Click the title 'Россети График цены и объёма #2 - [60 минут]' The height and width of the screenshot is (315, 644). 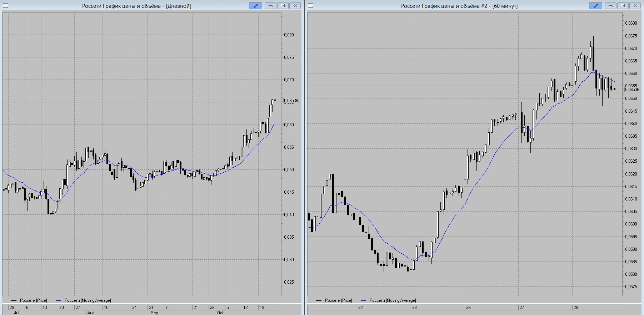tap(459, 6)
